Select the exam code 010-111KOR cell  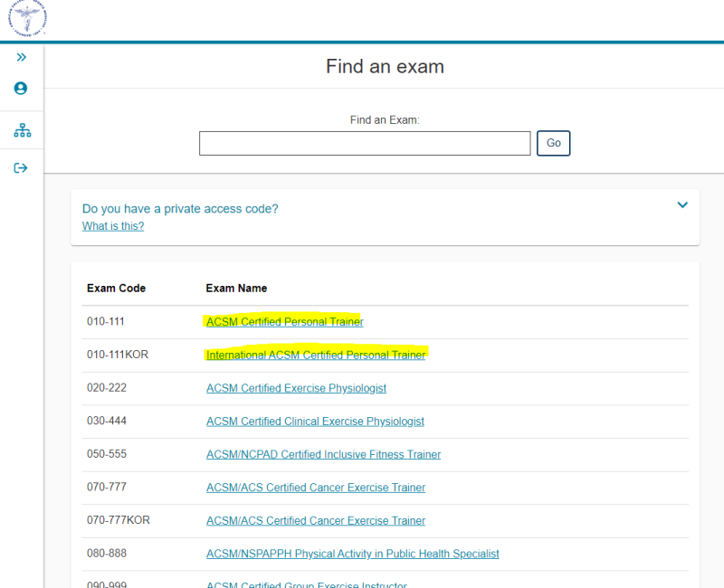tap(118, 355)
